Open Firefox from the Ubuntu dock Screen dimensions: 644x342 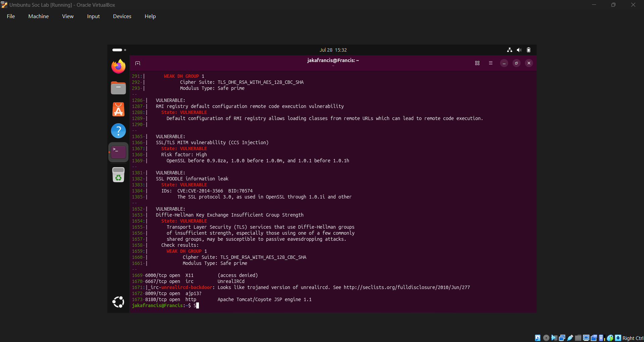click(x=118, y=66)
